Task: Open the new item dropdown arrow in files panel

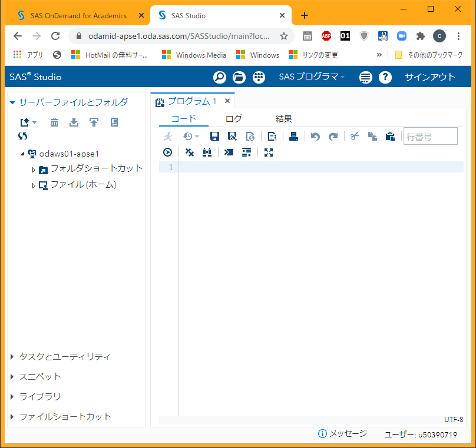Action: [34, 122]
